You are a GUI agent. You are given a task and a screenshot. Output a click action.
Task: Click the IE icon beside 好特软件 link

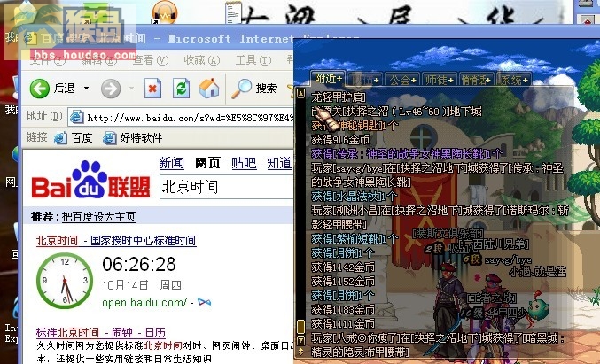(x=109, y=138)
